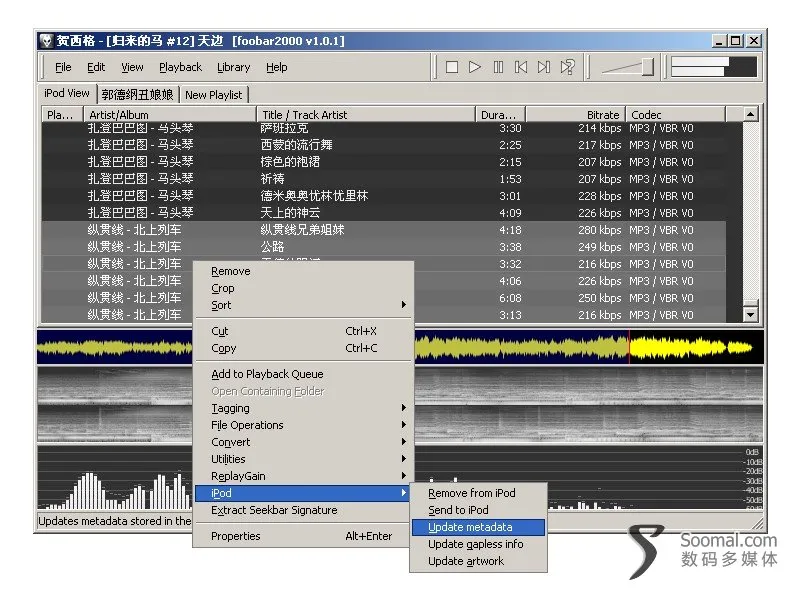Expand the Sort submenu
The image size is (800, 600).
pos(303,305)
